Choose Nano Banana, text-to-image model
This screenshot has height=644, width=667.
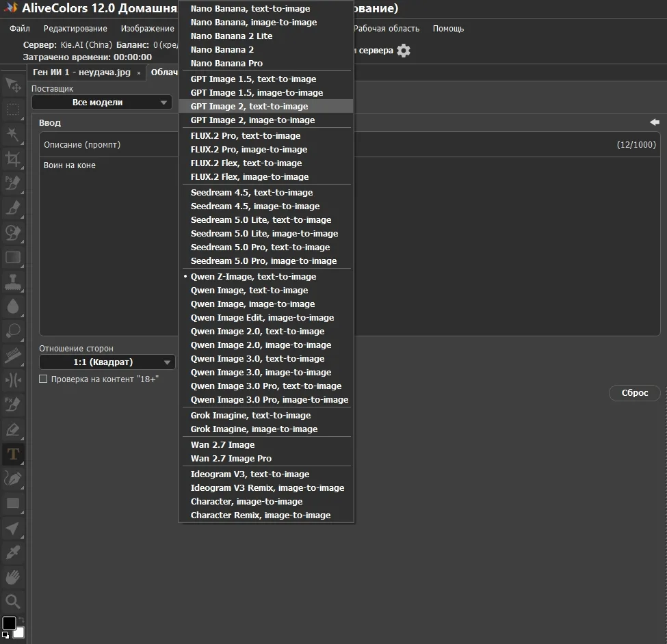tap(266, 8)
